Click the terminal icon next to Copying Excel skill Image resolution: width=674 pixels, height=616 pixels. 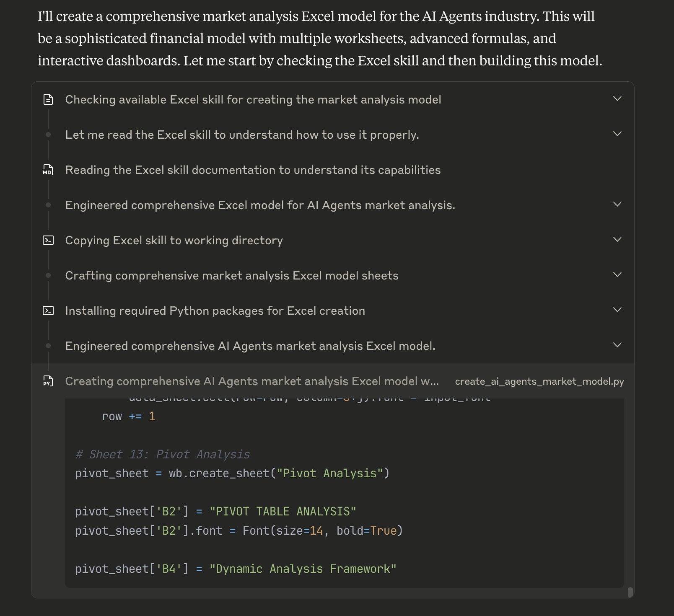click(x=48, y=240)
